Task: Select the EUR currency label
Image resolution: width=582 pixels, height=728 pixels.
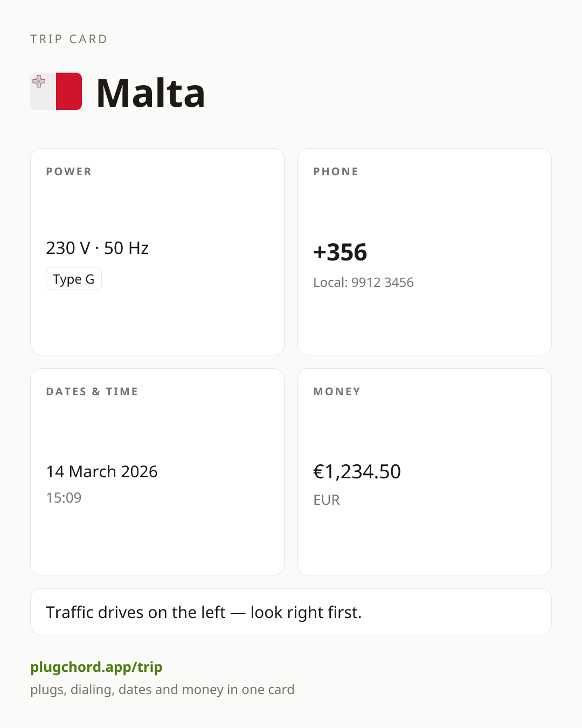Action: (327, 500)
